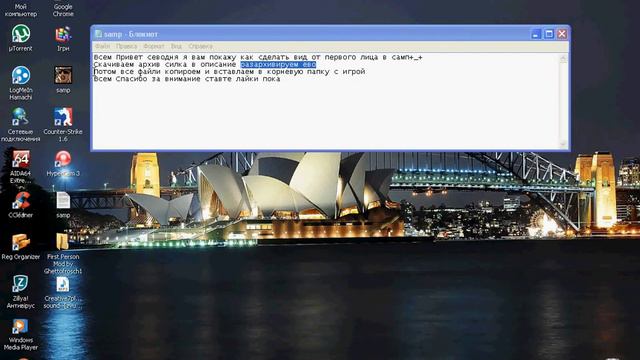Click the Notepad scrollbar up arrow
Viewport: 640px width, 360px height.
(564, 58)
